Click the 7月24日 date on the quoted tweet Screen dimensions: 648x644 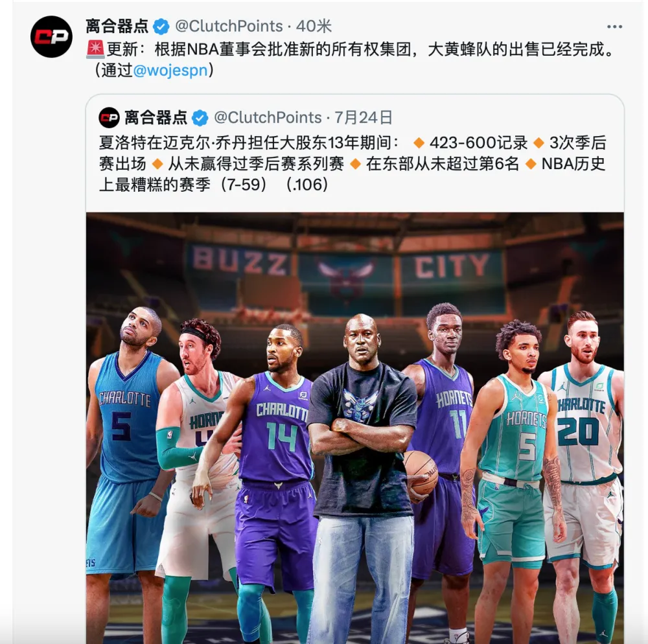(x=363, y=118)
